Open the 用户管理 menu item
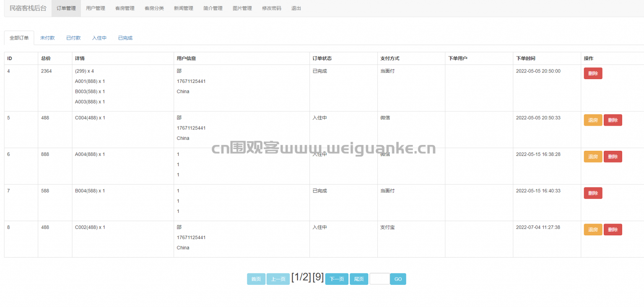Image resolution: width=644 pixels, height=307 pixels. 96,8
